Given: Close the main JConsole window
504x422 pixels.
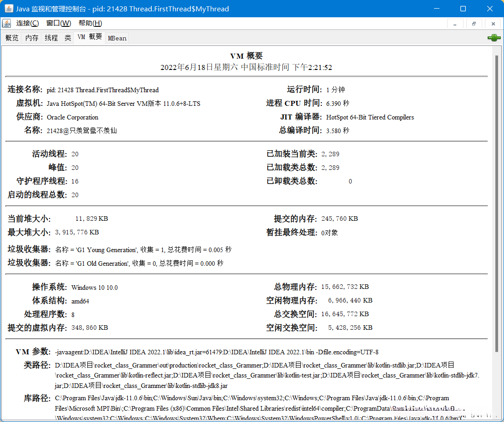Looking at the screenshot, I should click(x=489, y=9).
